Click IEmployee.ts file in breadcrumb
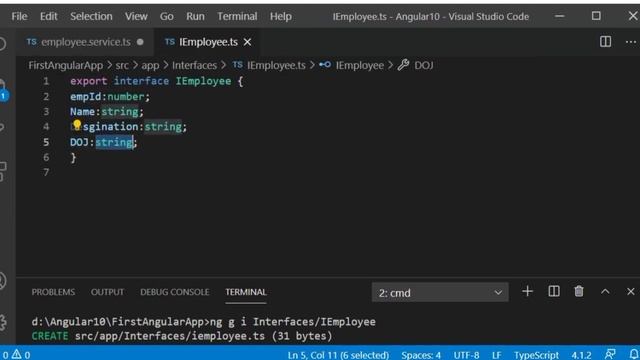Image resolution: width=640 pixels, height=360 pixels. [276, 65]
